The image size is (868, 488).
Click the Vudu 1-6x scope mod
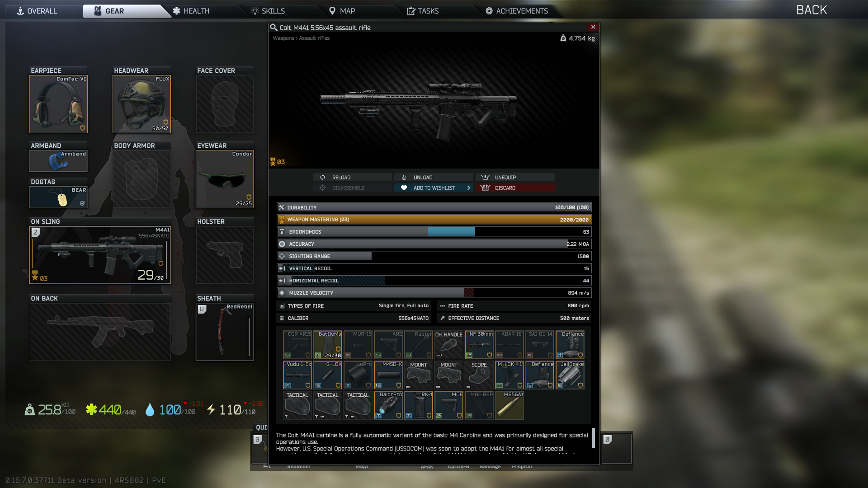[x=297, y=375]
